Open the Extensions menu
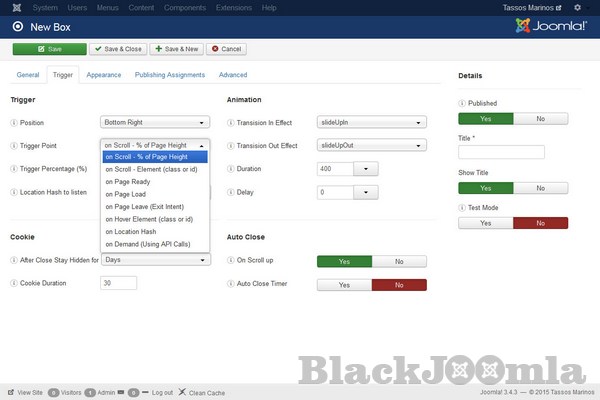This screenshot has width=600, height=400. (x=233, y=8)
